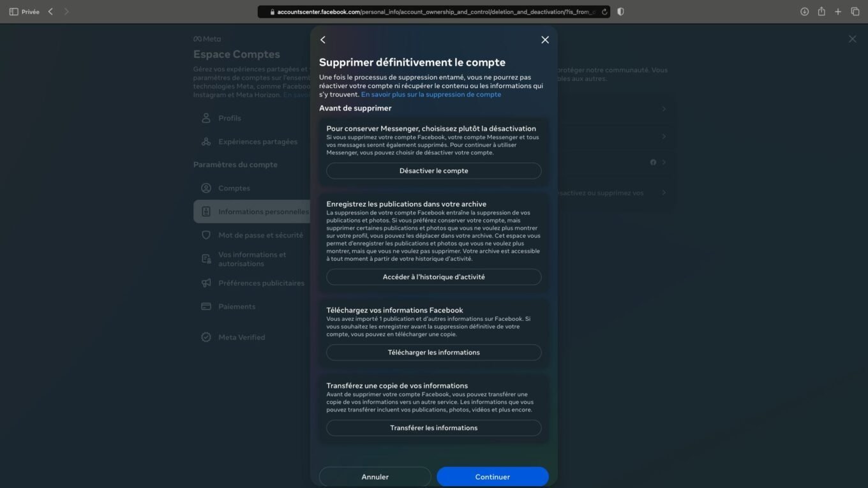The width and height of the screenshot is (868, 488).
Task: Open Paiements in the sidebar
Action: pyautogui.click(x=252, y=307)
